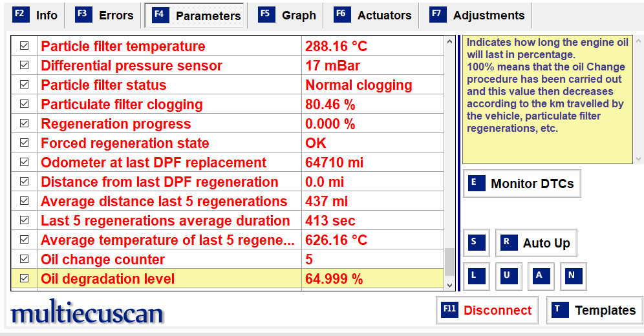The width and height of the screenshot is (644, 336).
Task: Disconnect from the ECU
Action: (x=487, y=310)
